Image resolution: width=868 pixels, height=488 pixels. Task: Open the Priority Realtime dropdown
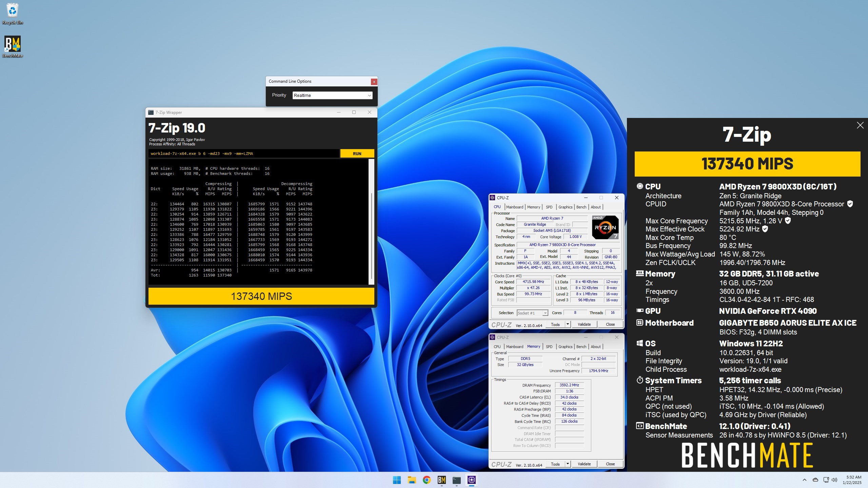[x=332, y=96]
